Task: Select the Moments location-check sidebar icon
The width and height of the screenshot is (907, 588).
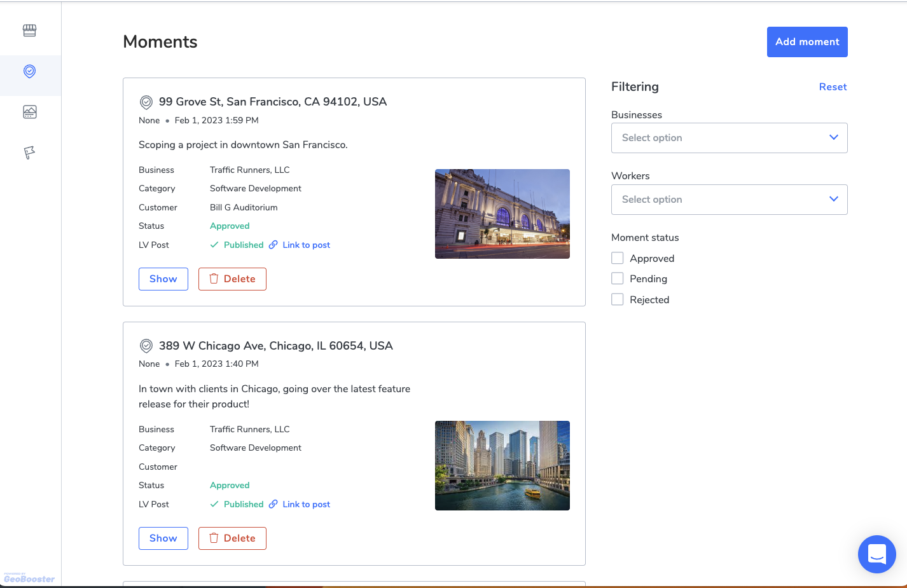Action: point(29,71)
